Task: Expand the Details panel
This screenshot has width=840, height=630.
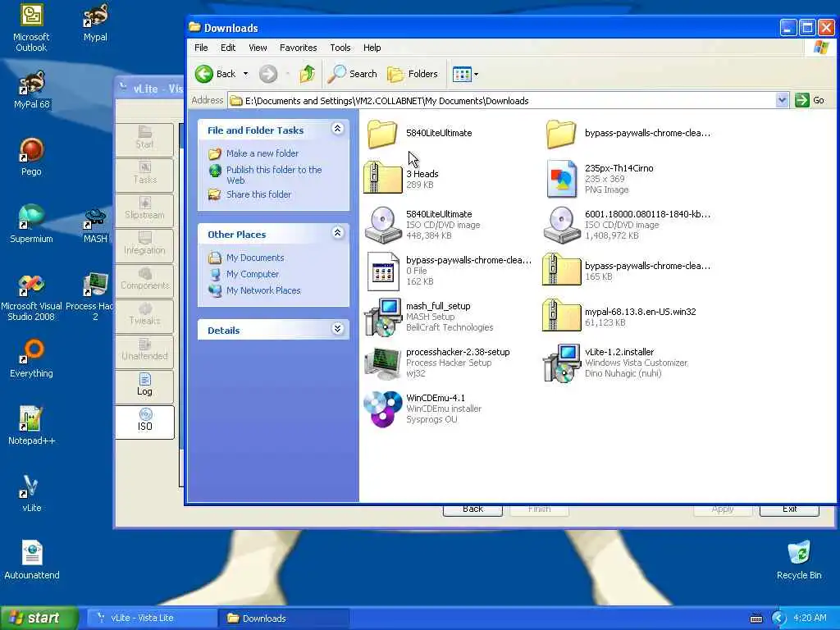Action: coord(337,329)
